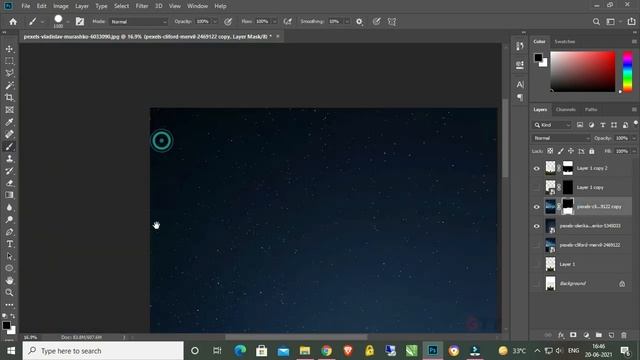This screenshot has height=360, width=640.
Task: Open the Edit Toolbar three-dots menu
Action: tap(9, 305)
